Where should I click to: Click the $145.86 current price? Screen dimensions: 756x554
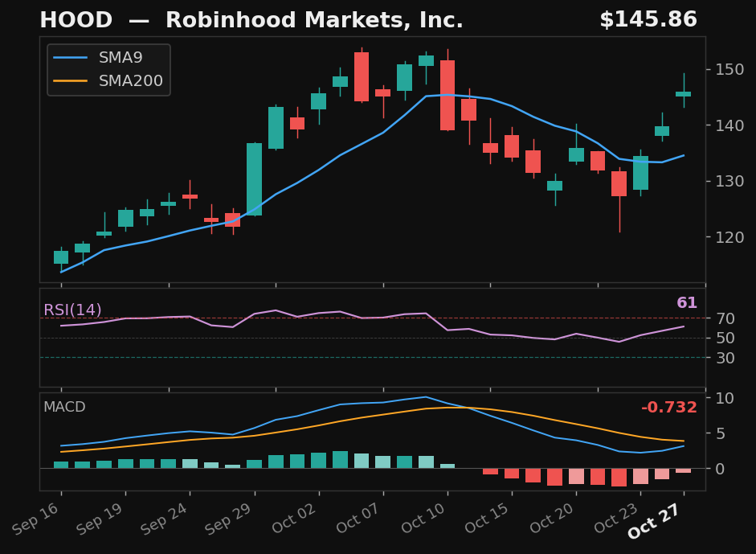pyautogui.click(x=648, y=20)
